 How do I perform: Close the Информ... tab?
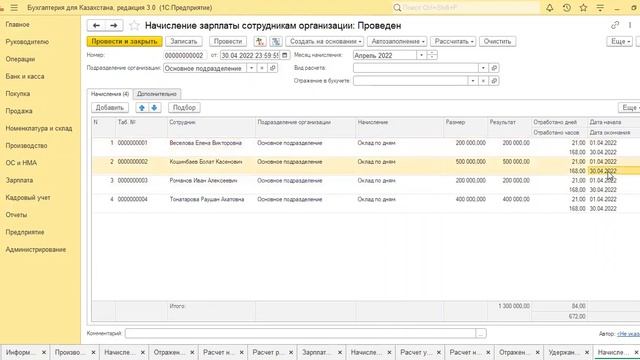[44, 352]
